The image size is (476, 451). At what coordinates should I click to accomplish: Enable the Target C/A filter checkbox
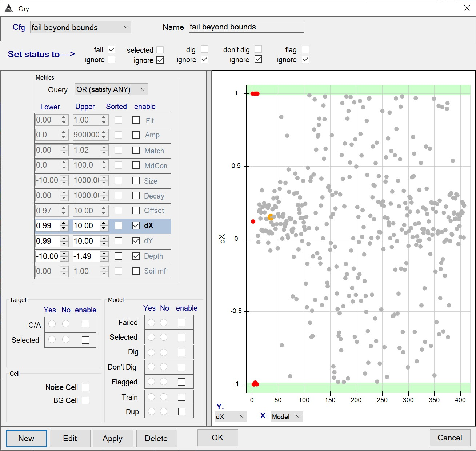85,324
